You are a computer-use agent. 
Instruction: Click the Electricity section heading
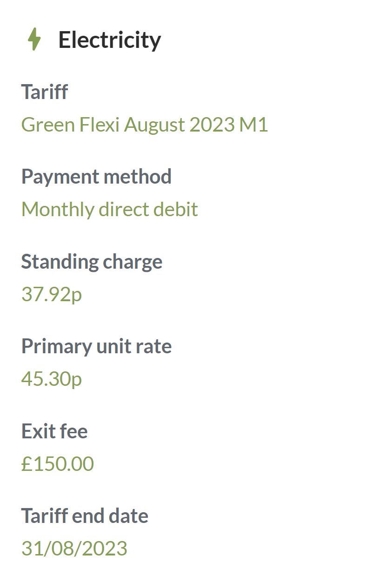click(x=109, y=40)
